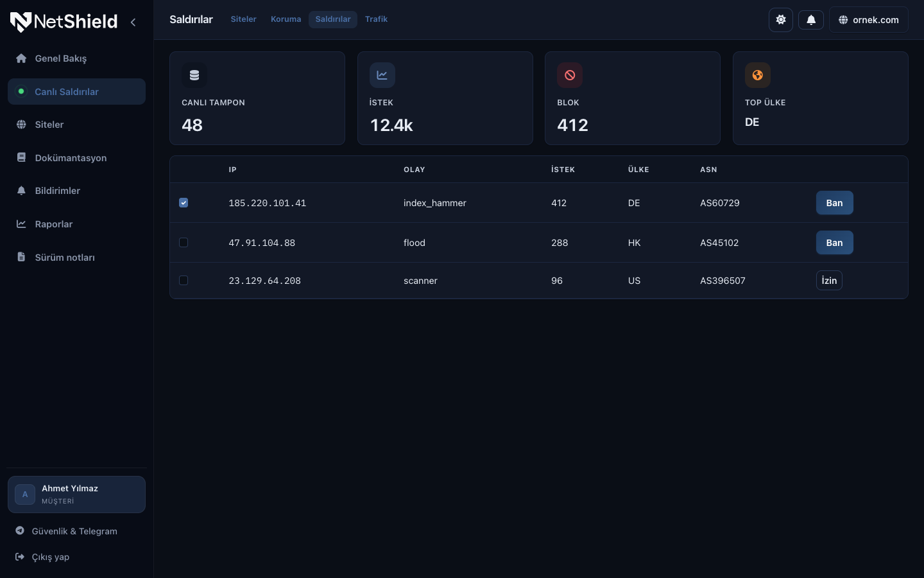Screen dimensions: 924x578
Task: Go to Canlı Saldırılar in the sidebar
Action: pyautogui.click(x=76, y=92)
